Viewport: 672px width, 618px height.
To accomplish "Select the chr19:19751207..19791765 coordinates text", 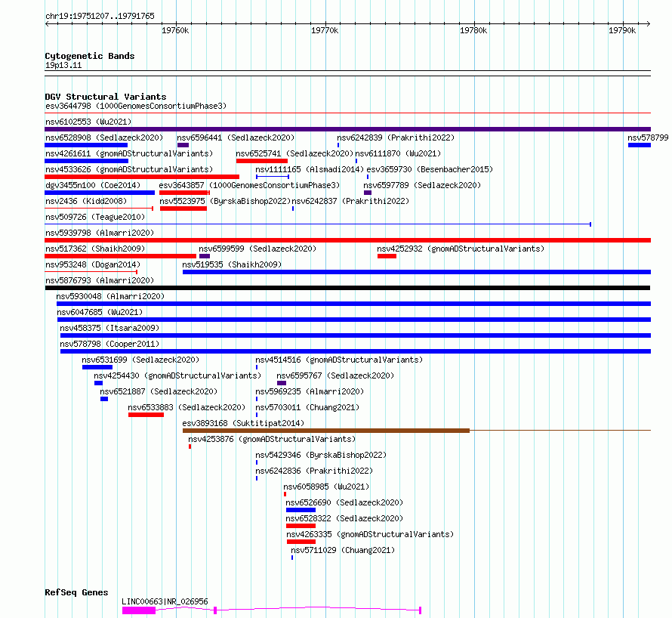I will point(100,17).
